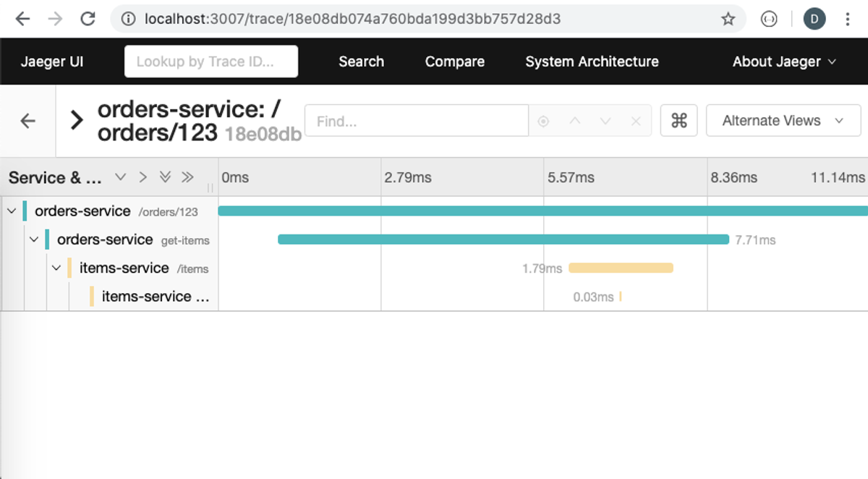Click the 2.79ms timeline tick label
This screenshot has width=868, height=479.
[408, 177]
